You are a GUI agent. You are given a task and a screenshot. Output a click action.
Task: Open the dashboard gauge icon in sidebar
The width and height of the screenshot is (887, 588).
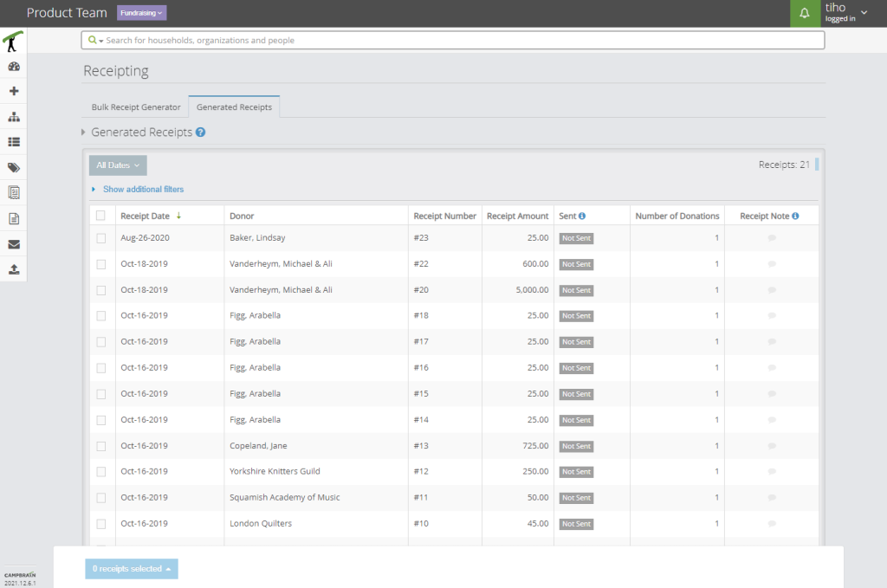tap(14, 67)
